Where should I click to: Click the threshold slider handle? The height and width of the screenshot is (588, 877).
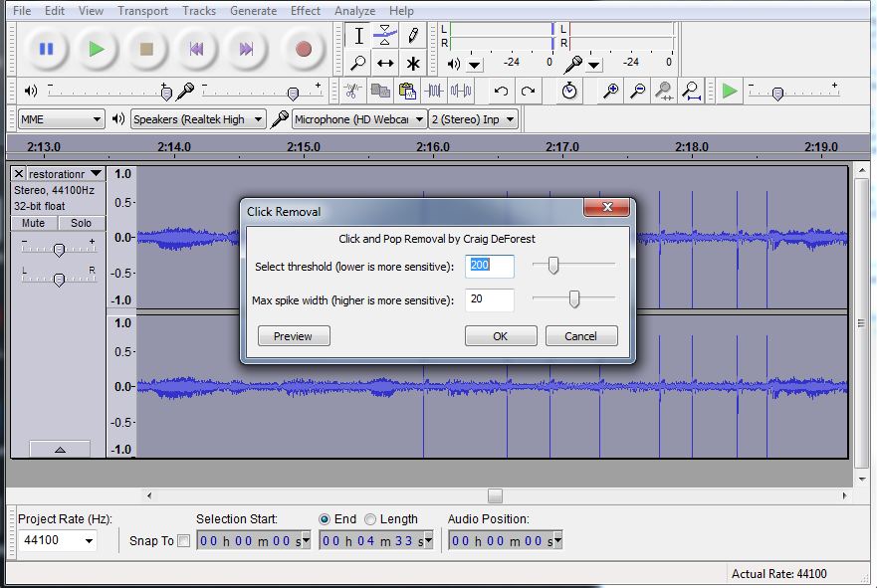coord(553,265)
